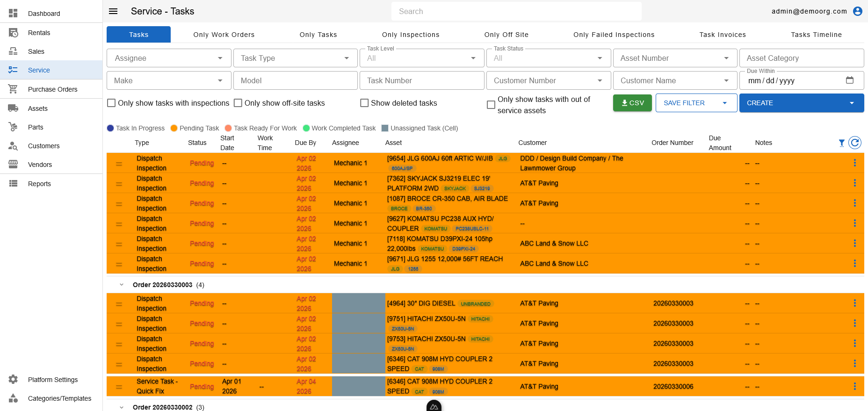Viewport: 868px width, 411px height.
Task: Focus the Search field at top
Action: pyautogui.click(x=516, y=11)
